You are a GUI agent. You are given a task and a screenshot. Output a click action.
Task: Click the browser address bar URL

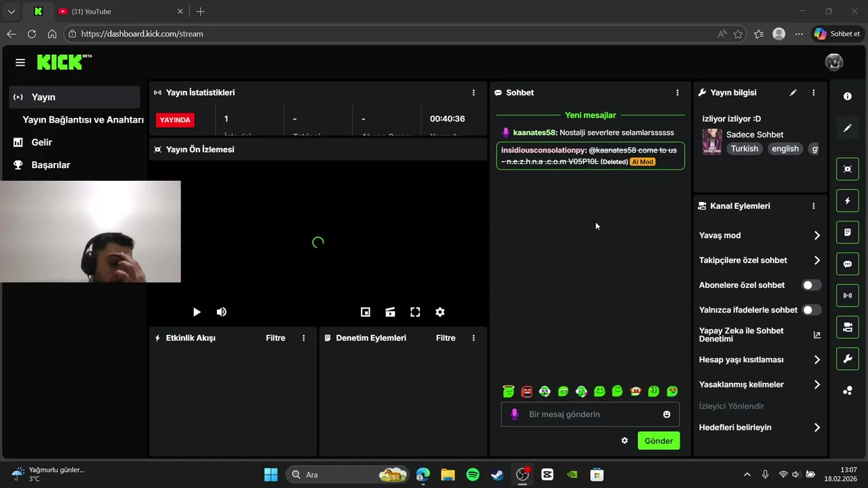point(142,34)
